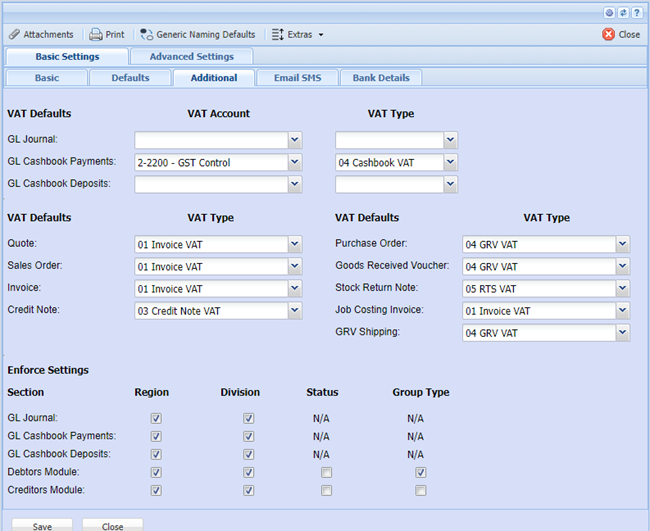Open the Attachments paperclip tool
The image size is (650, 531).
tap(41, 34)
